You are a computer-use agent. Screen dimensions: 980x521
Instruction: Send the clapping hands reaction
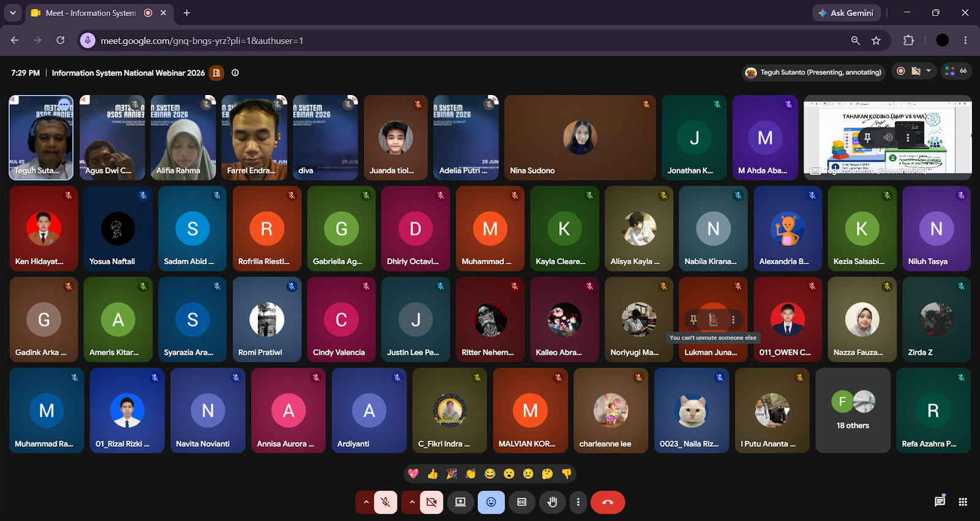coord(470,474)
